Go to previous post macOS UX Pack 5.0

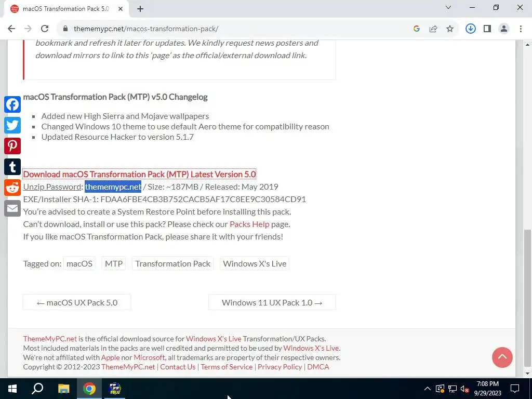click(77, 302)
